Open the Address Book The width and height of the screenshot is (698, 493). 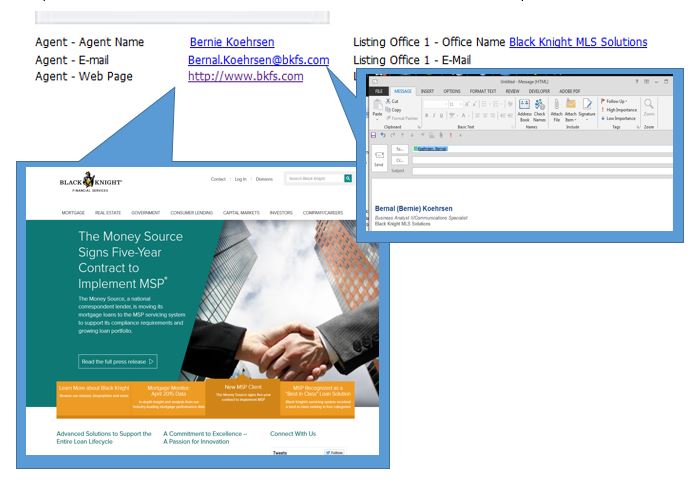tap(524, 110)
